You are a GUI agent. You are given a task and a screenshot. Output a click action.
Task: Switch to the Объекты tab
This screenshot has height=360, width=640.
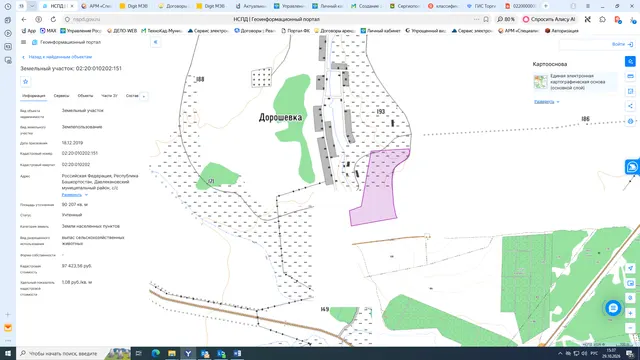pyautogui.click(x=85, y=96)
